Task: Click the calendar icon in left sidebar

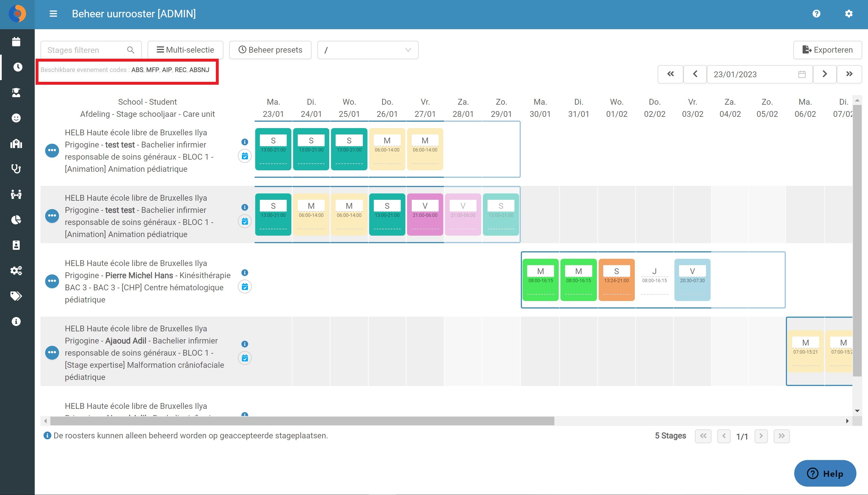Action: coord(16,41)
